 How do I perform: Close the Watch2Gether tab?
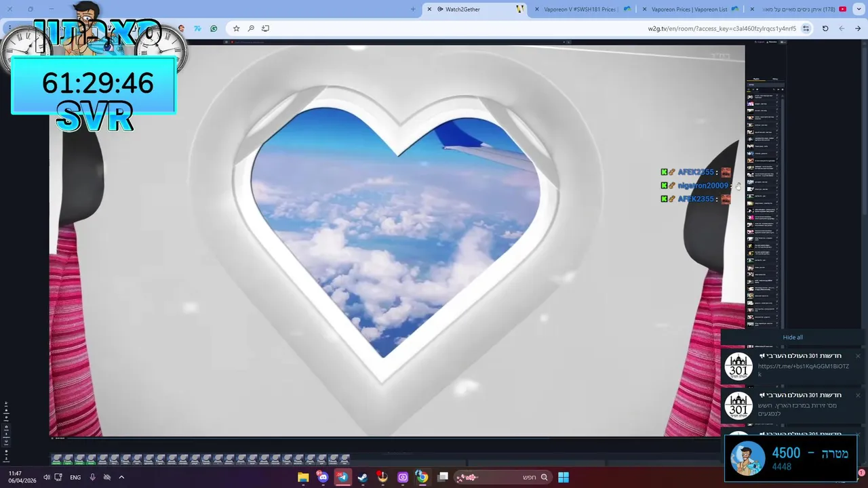point(429,9)
